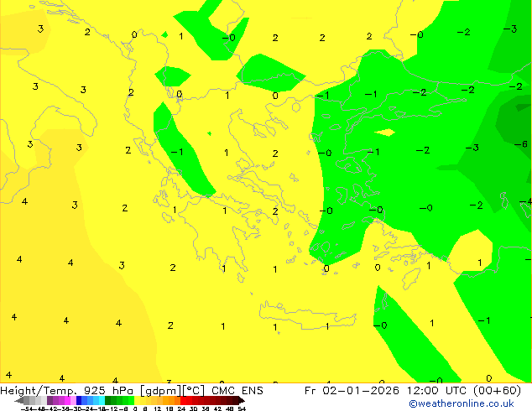Click the dark blue -30 degree legend swatch
The width and height of the screenshot is (532, 411).
(x=79, y=401)
